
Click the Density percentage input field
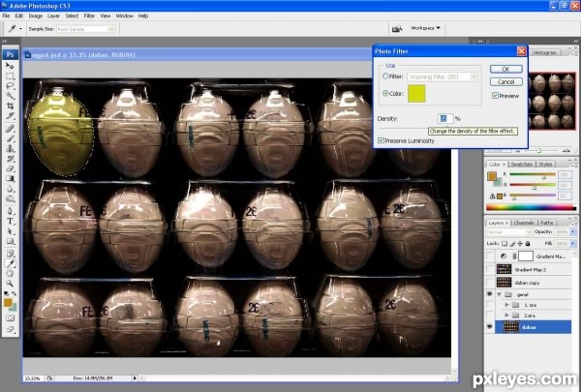pyautogui.click(x=445, y=118)
